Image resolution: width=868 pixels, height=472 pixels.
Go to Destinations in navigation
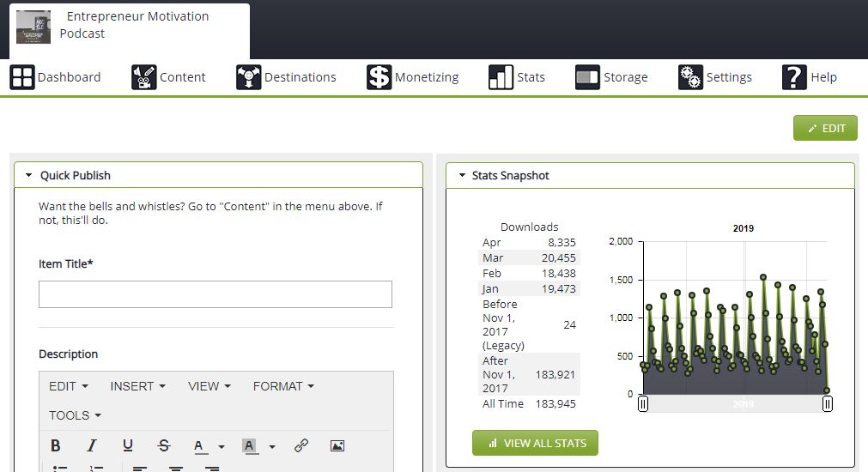pyautogui.click(x=300, y=77)
